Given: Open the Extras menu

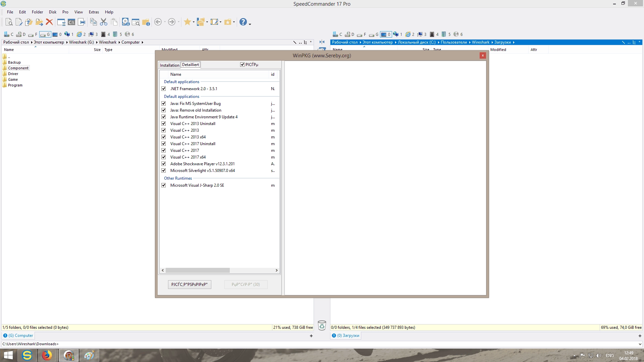Looking at the screenshot, I should click(94, 12).
